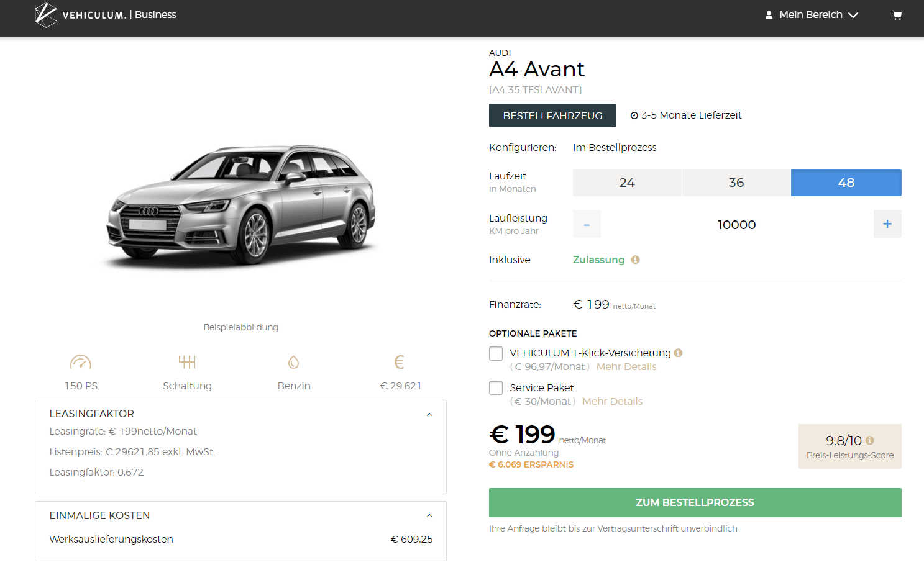This screenshot has width=924, height=570.
Task: Click the 9.8/10 score box
Action: tap(850, 446)
